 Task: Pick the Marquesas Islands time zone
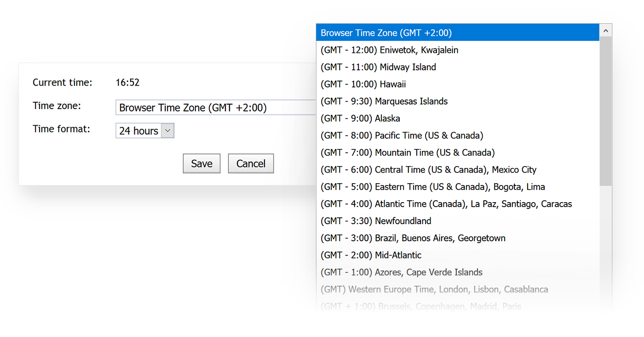click(x=384, y=101)
